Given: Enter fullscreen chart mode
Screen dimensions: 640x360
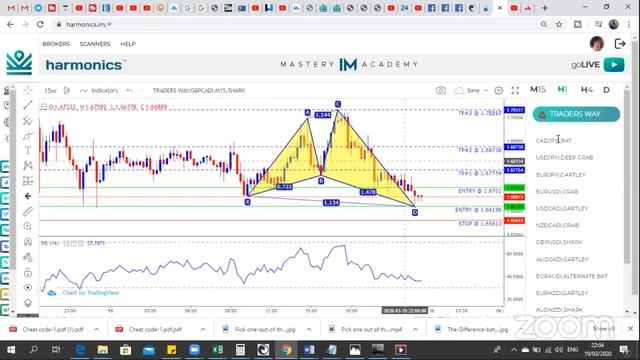Looking at the screenshot, I should [515, 91].
